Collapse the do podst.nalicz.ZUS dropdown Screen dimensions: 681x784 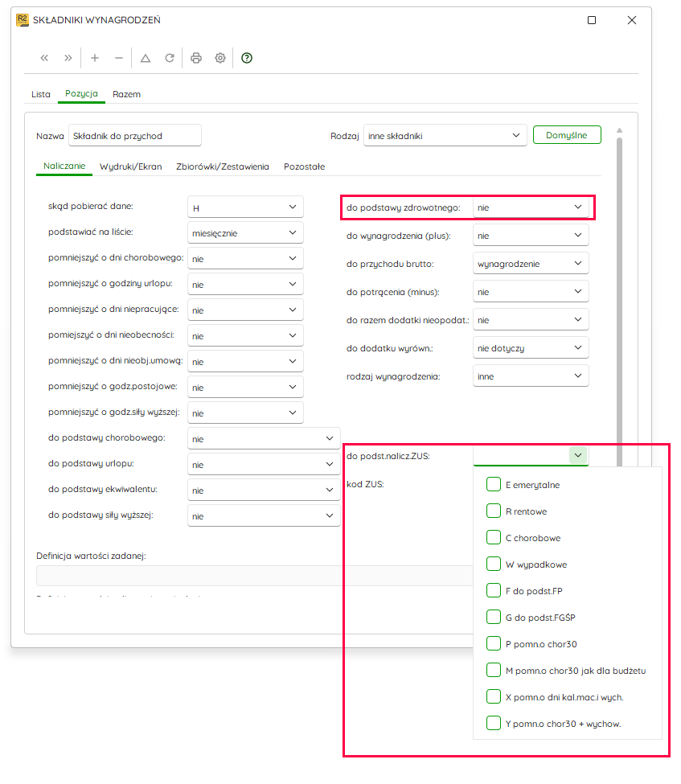pyautogui.click(x=578, y=455)
